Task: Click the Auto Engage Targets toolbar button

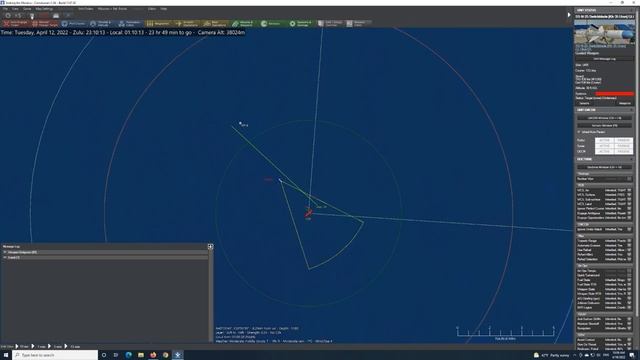Action: (x=16, y=24)
